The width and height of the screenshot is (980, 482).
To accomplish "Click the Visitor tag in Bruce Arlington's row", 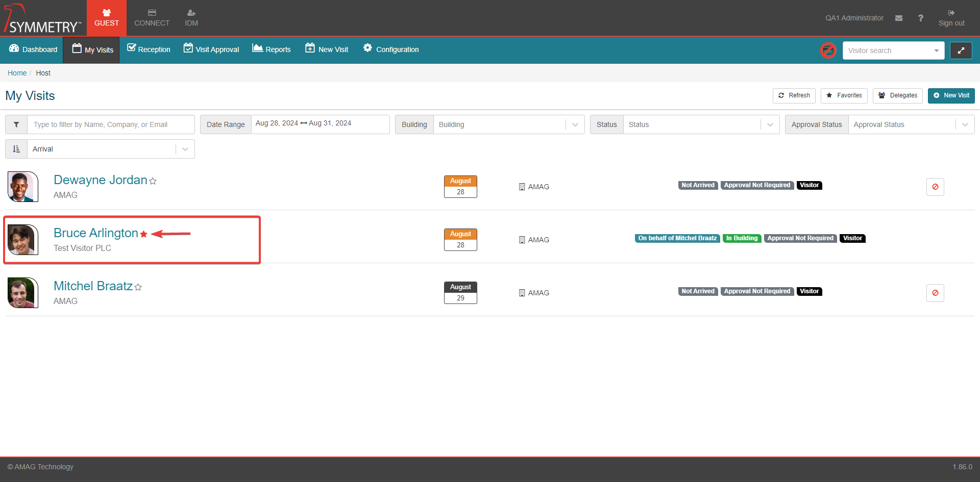I will coord(852,238).
